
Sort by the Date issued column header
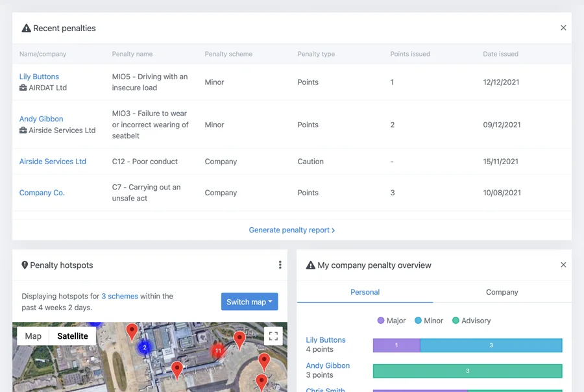500,54
